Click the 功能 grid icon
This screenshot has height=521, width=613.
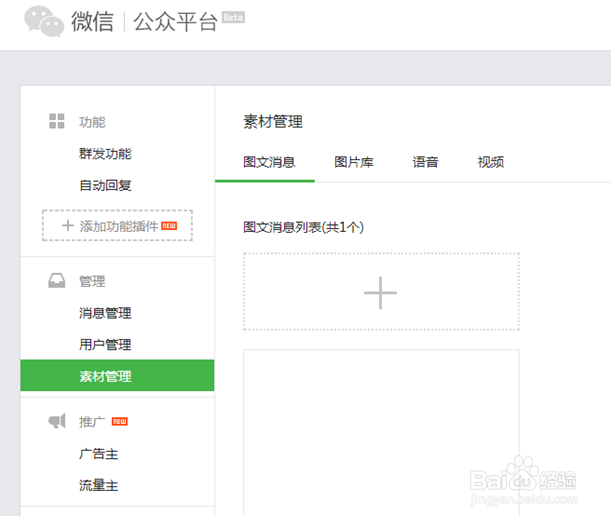point(57,121)
